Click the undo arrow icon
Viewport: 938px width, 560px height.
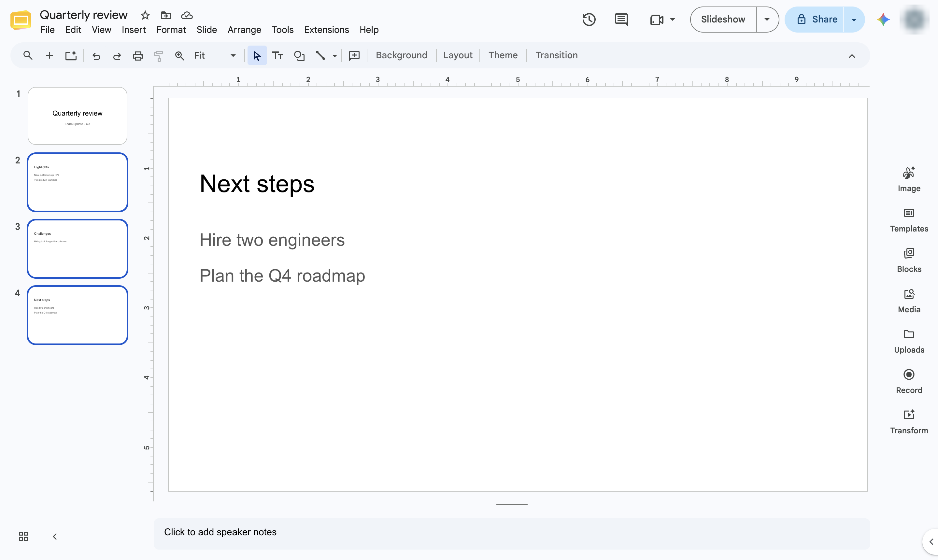96,56
